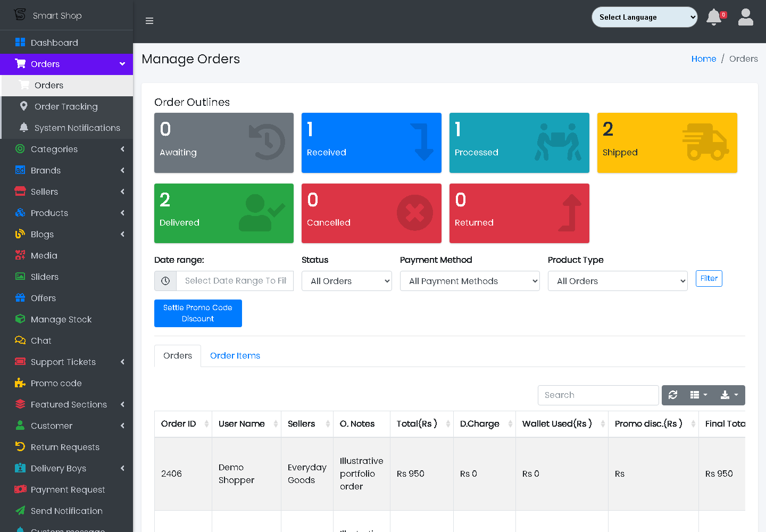This screenshot has width=766, height=532.
Task: Click the Filter button
Action: click(x=709, y=278)
